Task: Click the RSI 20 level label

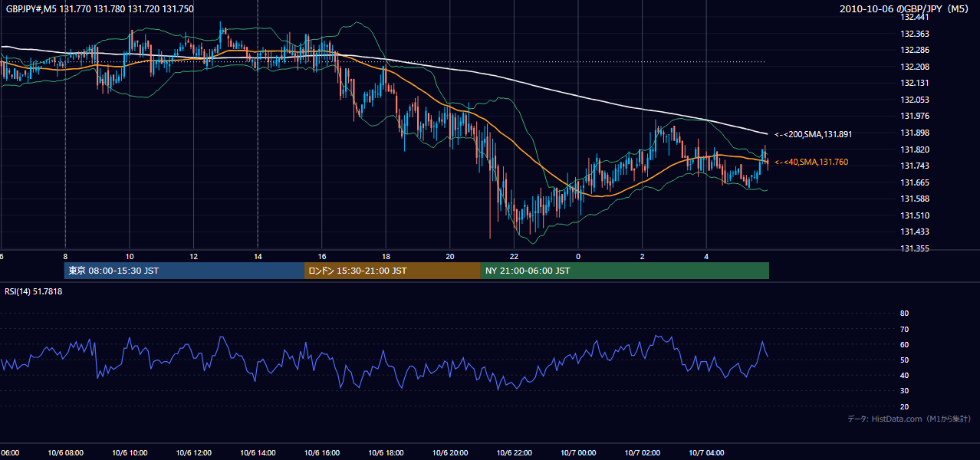Action: tap(904, 406)
